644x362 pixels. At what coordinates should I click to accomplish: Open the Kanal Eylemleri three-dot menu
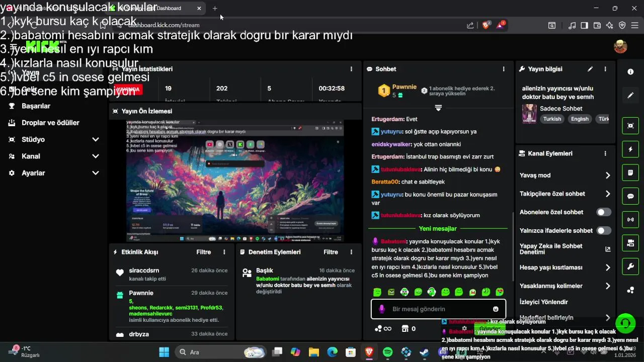pyautogui.click(x=605, y=153)
